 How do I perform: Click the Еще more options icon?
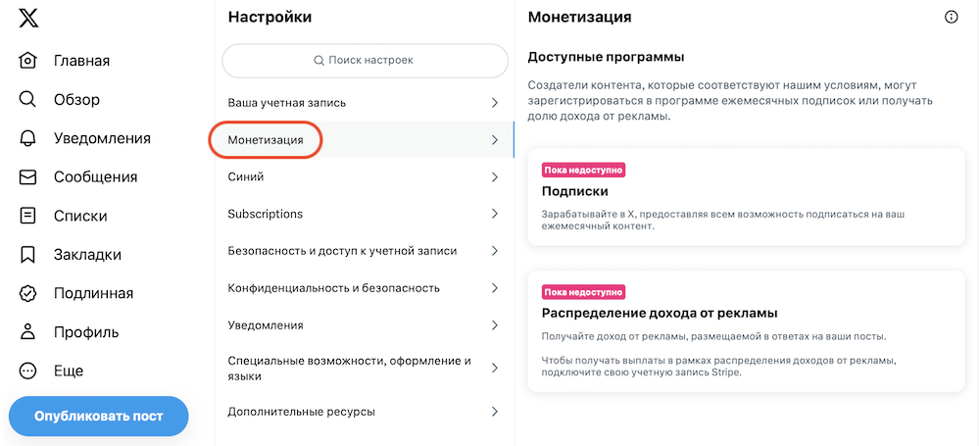[27, 371]
